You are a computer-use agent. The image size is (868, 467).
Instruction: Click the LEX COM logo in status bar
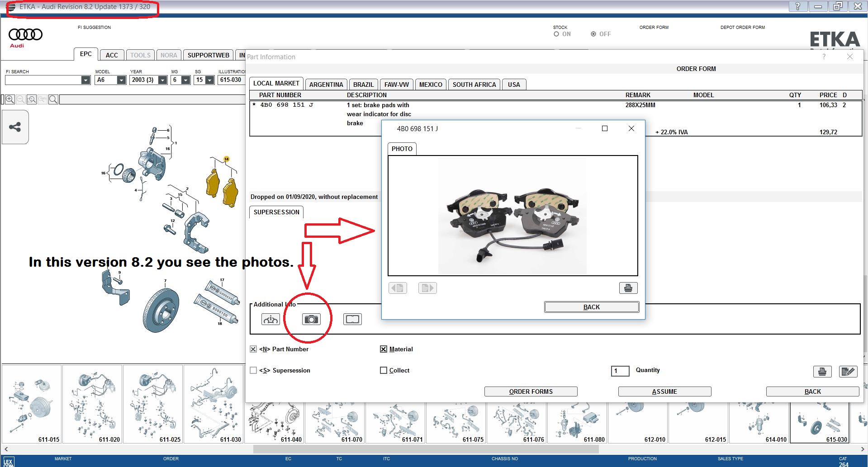tap(8, 462)
